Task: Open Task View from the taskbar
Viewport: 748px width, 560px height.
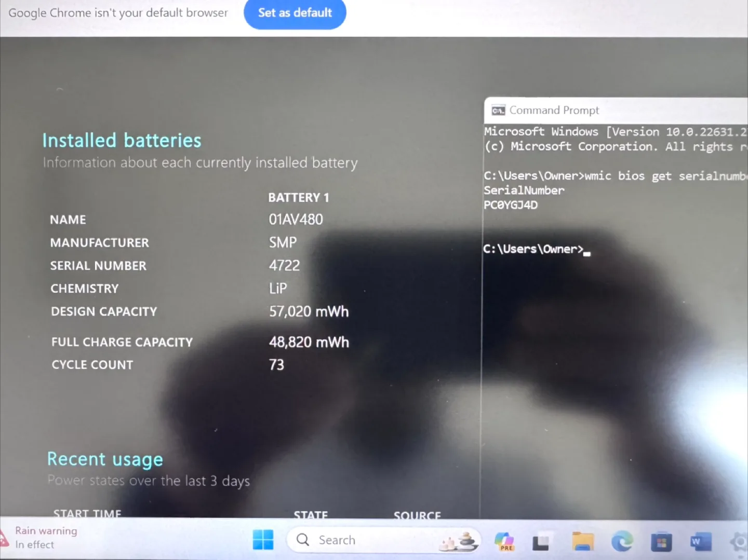Action: coord(541,542)
